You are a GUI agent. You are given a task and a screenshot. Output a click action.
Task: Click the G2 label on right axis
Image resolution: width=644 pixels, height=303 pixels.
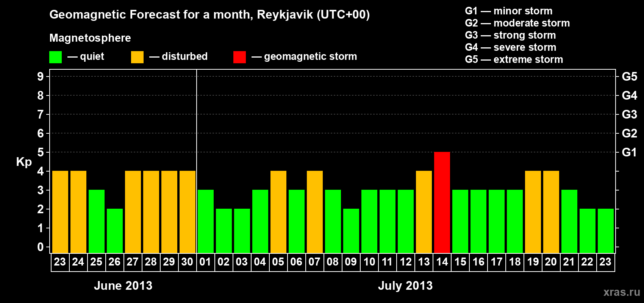(x=629, y=133)
